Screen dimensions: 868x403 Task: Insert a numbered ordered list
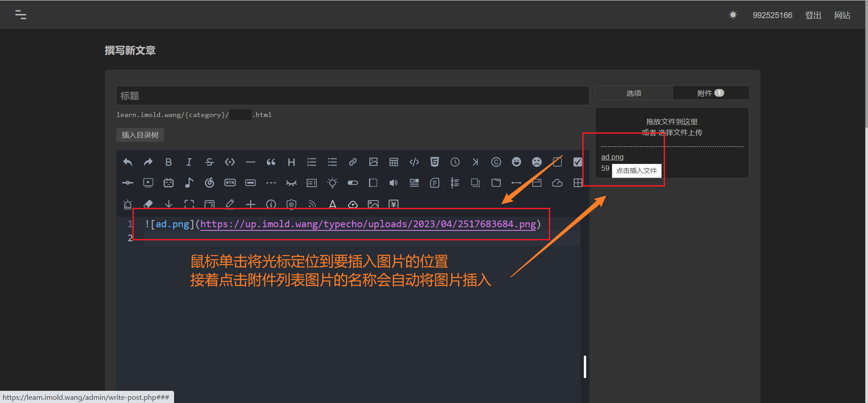[312, 162]
